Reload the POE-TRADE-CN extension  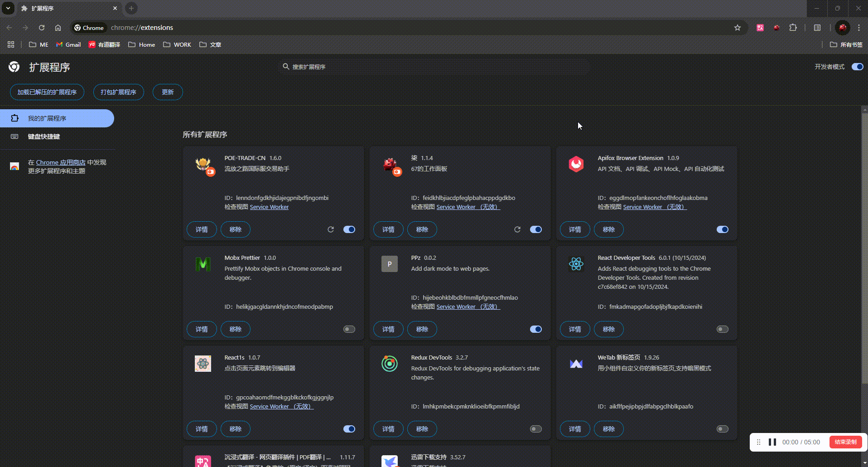331,229
